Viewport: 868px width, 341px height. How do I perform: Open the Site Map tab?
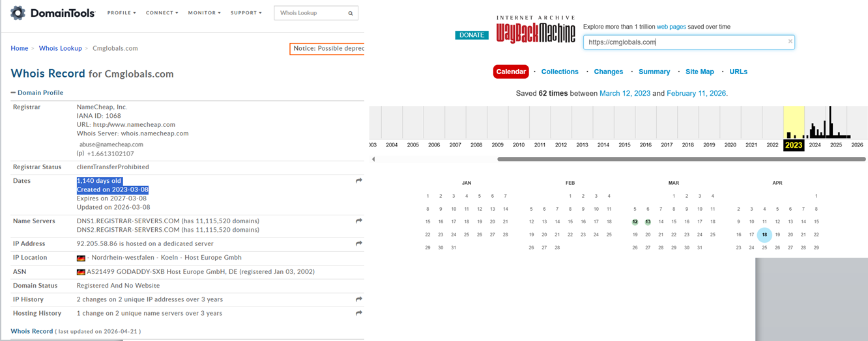pos(699,72)
